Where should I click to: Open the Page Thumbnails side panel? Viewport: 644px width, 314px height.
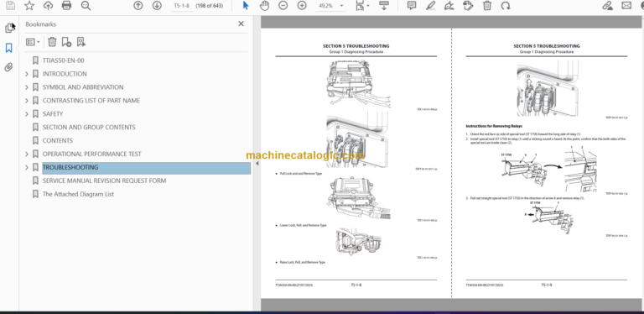pos(9,28)
